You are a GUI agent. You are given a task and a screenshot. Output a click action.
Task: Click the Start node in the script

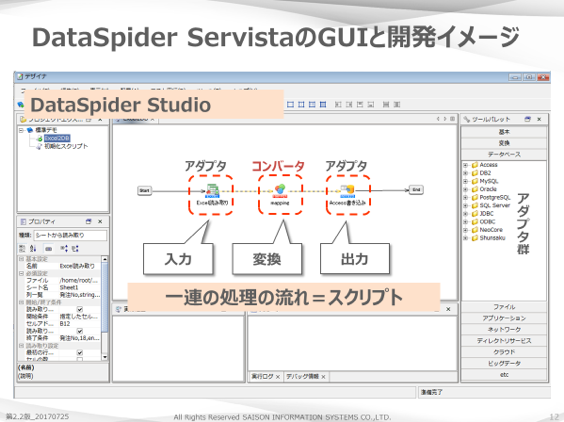click(x=144, y=190)
